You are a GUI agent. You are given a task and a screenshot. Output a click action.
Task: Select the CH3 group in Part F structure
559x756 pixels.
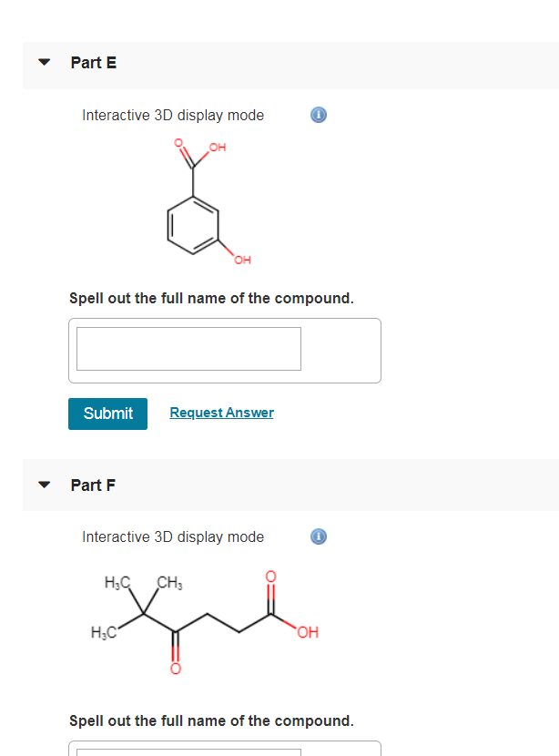tap(170, 580)
